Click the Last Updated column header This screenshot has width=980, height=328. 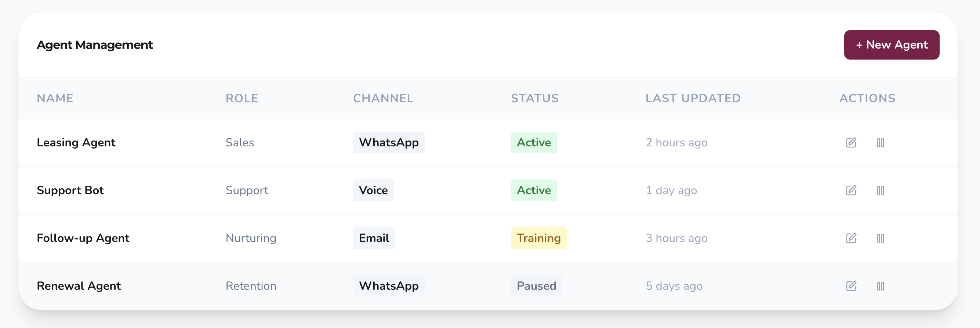pos(693,98)
